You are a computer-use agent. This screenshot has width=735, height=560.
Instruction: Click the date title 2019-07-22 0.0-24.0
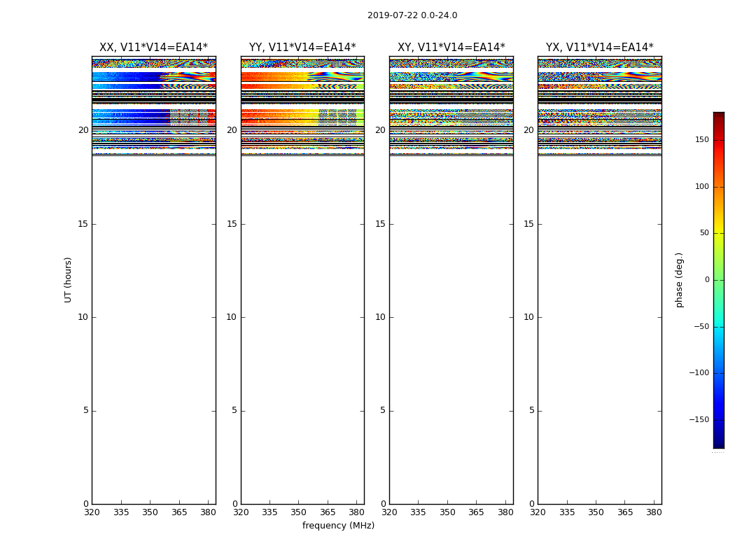[412, 15]
